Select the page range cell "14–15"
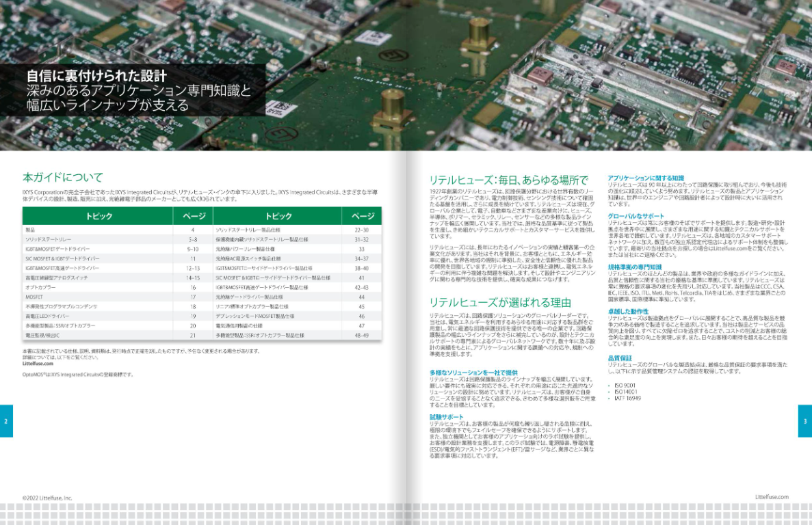The height and width of the screenshot is (525, 812). click(x=193, y=278)
